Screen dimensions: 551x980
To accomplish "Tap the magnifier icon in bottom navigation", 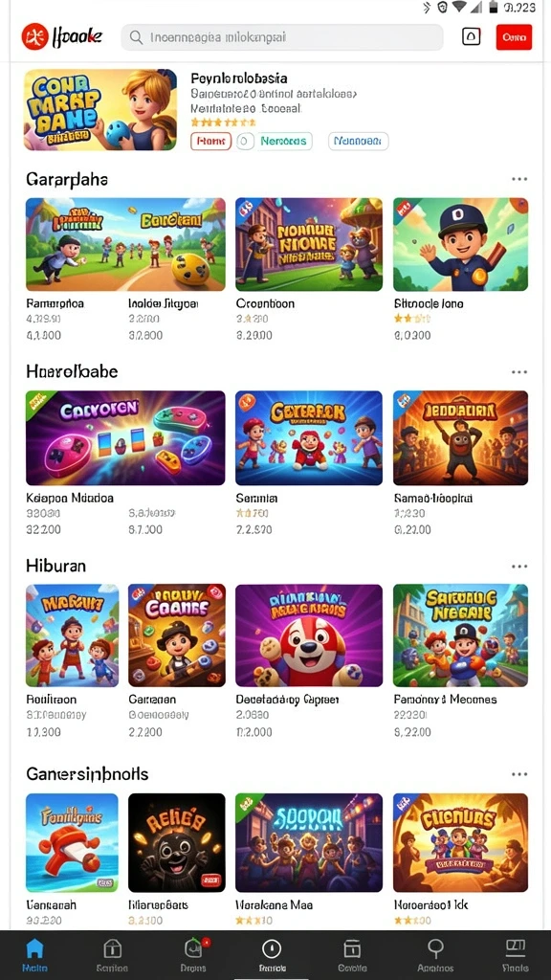I will click(x=435, y=955).
